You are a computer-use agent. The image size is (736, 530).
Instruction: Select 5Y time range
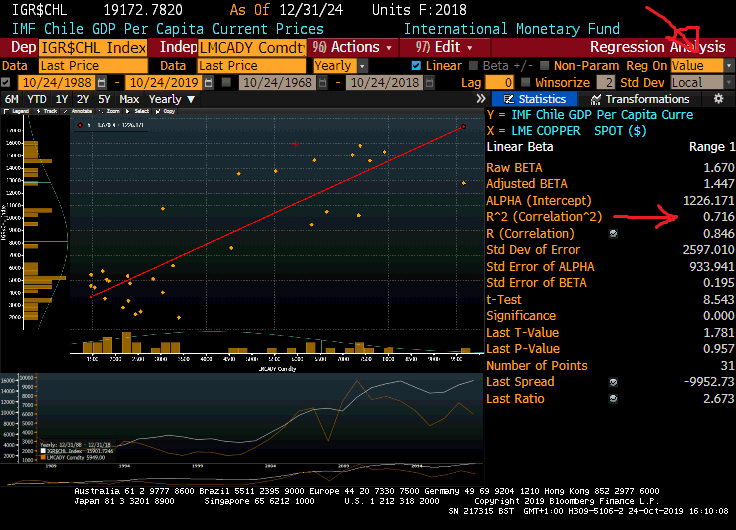[104, 100]
